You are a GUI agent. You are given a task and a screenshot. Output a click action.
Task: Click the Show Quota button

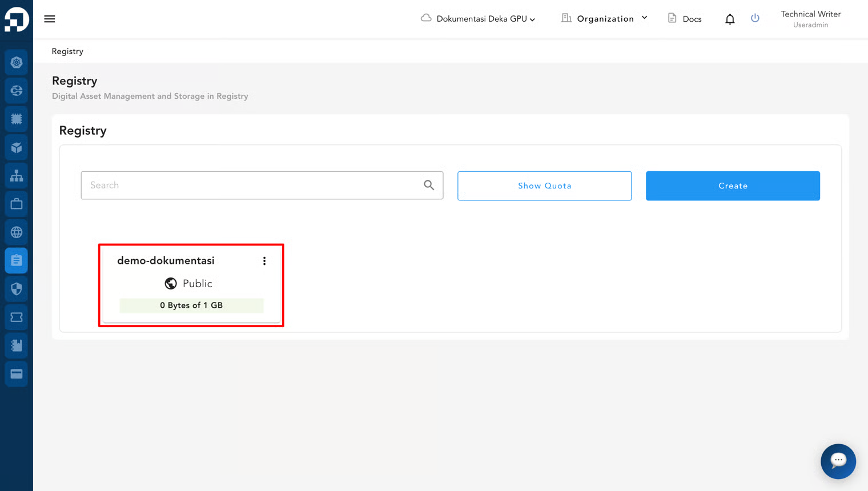(x=544, y=186)
